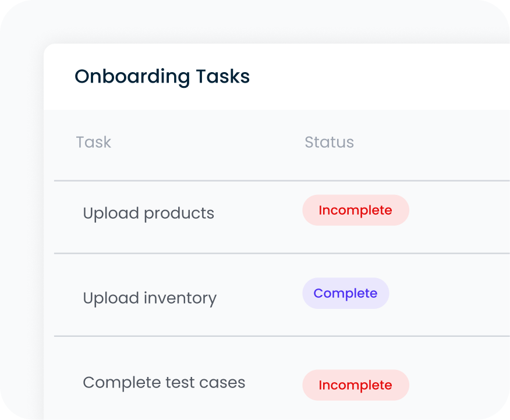Click the word "cases" in third row
The image size is (510, 420).
225,383
